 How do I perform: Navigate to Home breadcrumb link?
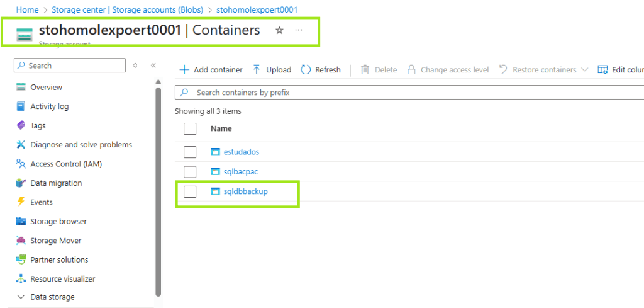27,9
